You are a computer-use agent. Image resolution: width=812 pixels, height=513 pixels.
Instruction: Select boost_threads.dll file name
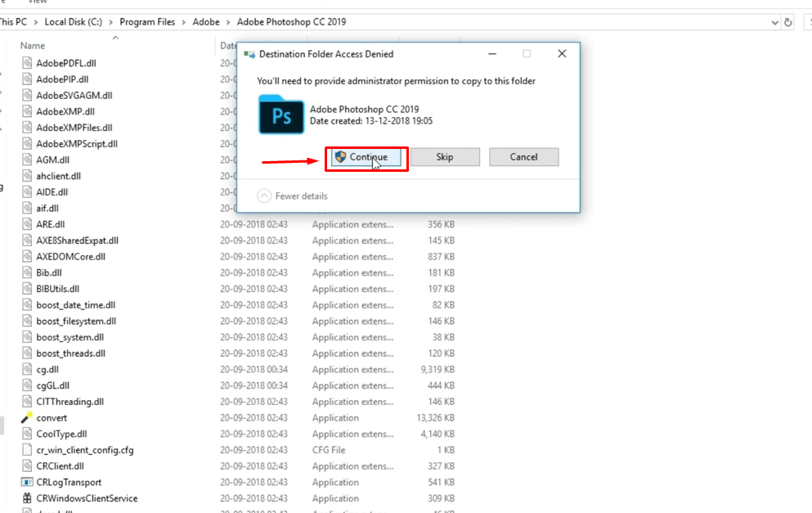[x=71, y=353]
